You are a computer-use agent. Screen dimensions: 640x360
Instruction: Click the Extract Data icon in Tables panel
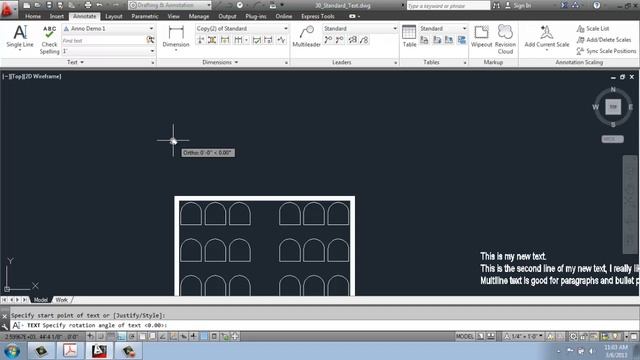point(462,40)
